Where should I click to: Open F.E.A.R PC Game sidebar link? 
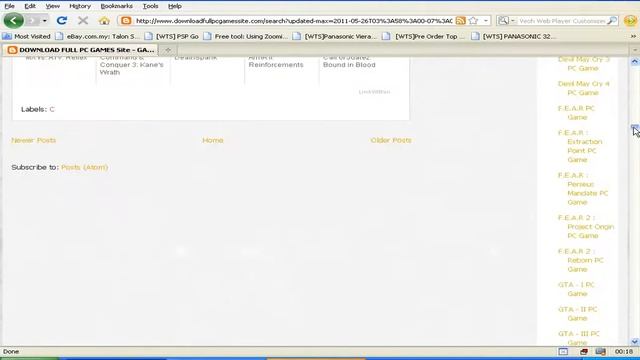point(576,113)
